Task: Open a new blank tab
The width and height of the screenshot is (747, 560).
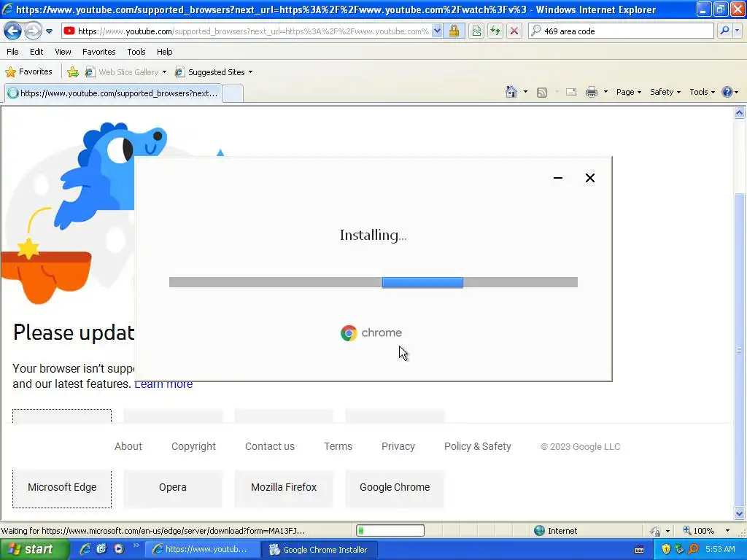Action: tap(233, 93)
